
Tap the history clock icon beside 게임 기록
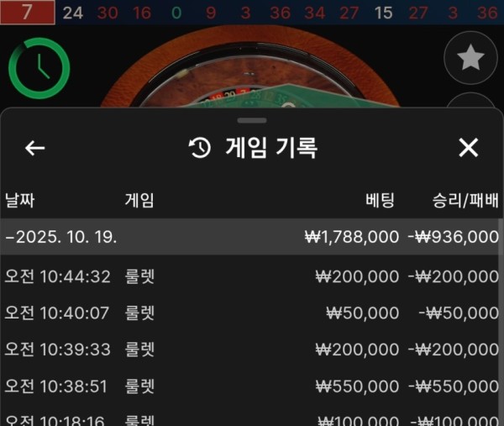coord(200,148)
